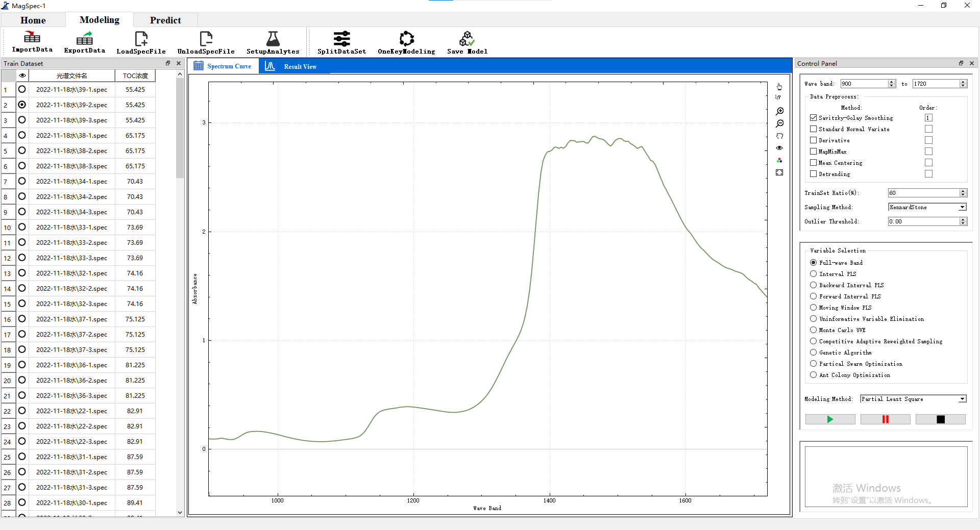Click row number 20 header
Screen dimensions: 980x530
click(x=8, y=381)
